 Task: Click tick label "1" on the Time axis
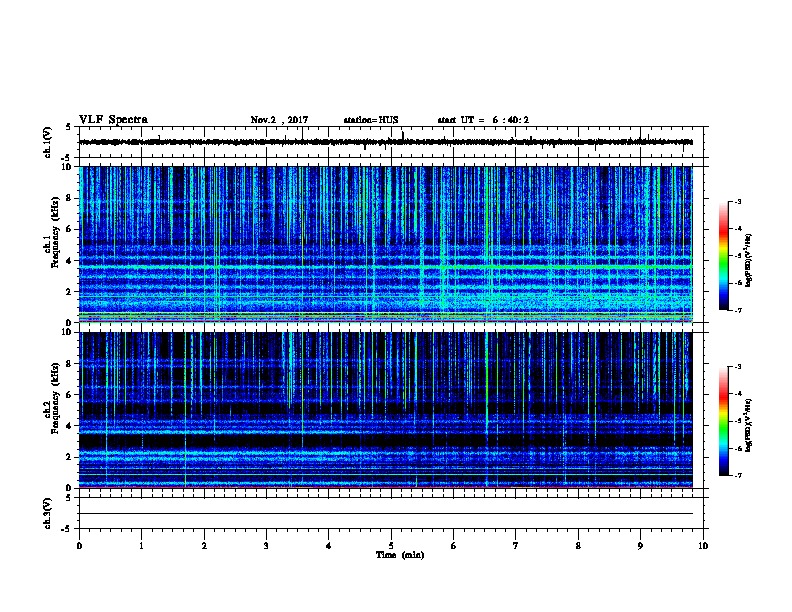(141, 546)
